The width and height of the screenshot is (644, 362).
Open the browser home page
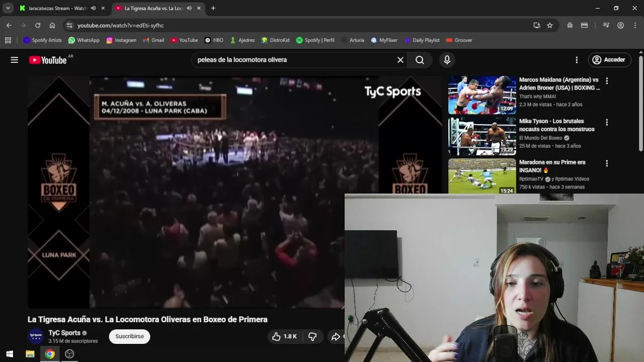click(52, 25)
